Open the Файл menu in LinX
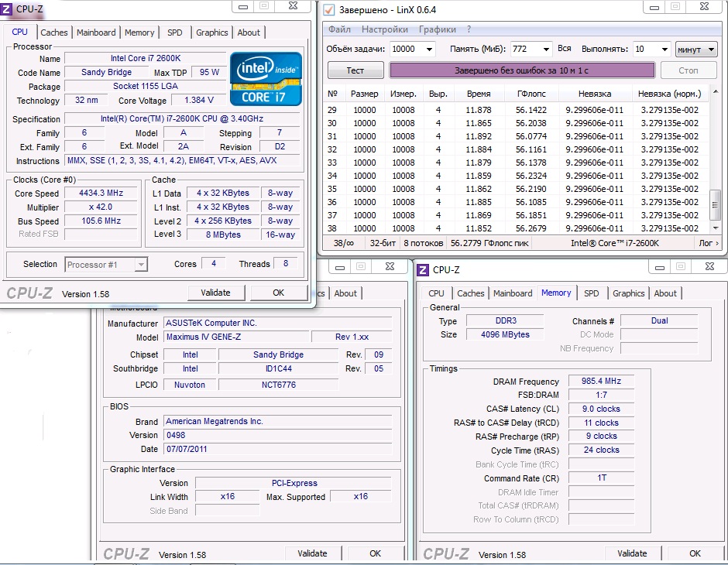 pos(339,29)
